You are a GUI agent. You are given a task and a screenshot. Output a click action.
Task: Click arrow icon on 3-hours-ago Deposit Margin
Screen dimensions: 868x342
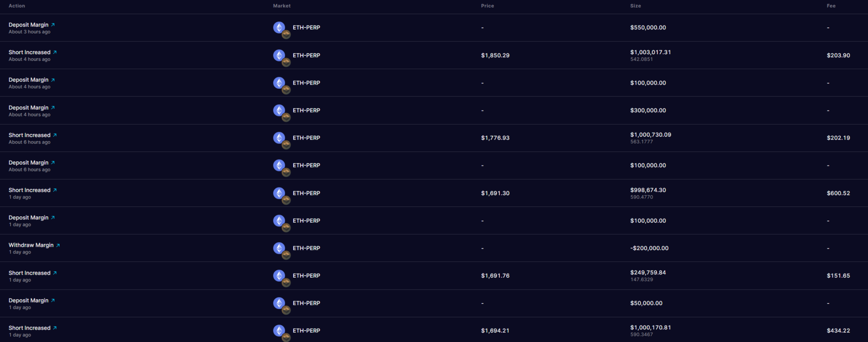click(53, 25)
